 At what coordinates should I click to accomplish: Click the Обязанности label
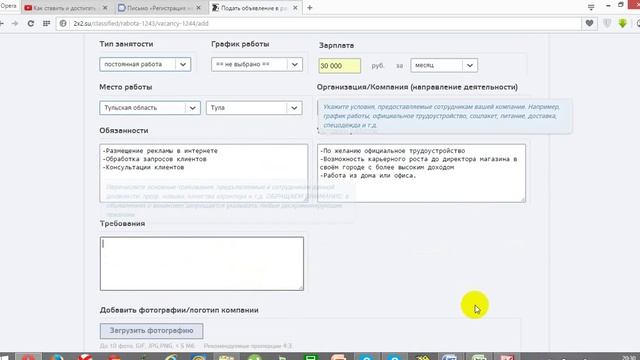pos(124,131)
